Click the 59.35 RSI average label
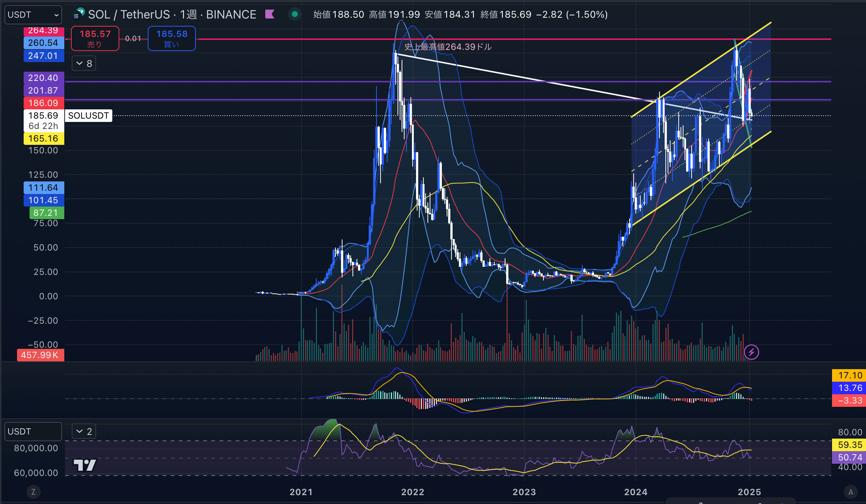 849,445
